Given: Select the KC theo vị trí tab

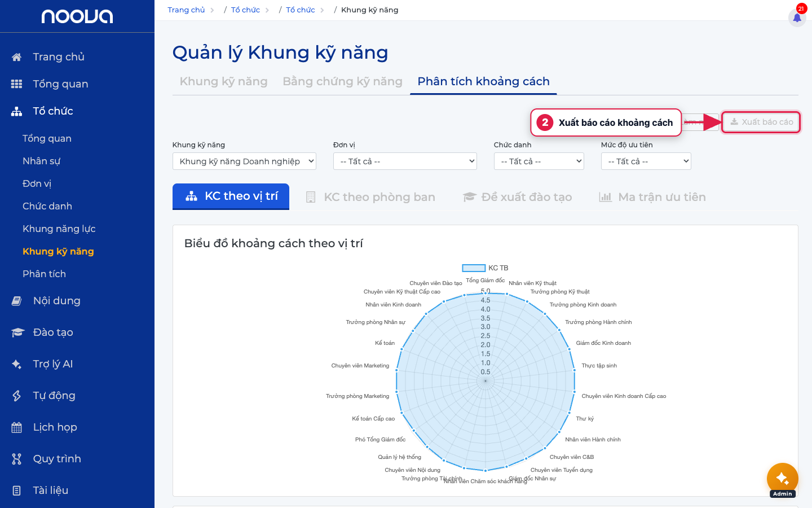Looking at the screenshot, I should 231,196.
